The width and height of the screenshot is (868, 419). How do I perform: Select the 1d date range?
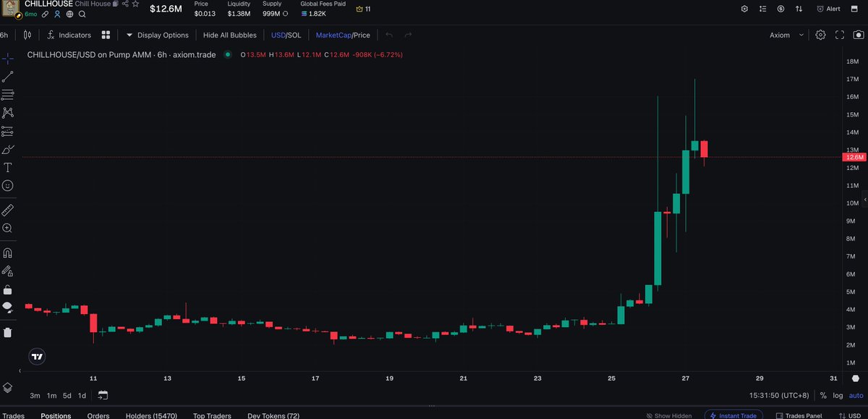pos(82,396)
